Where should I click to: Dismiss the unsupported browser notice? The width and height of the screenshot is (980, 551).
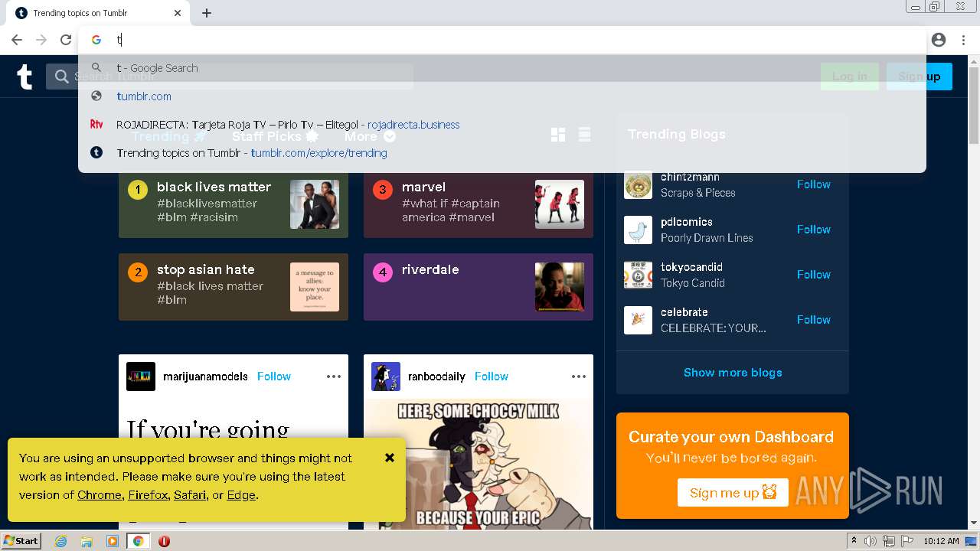[390, 458]
